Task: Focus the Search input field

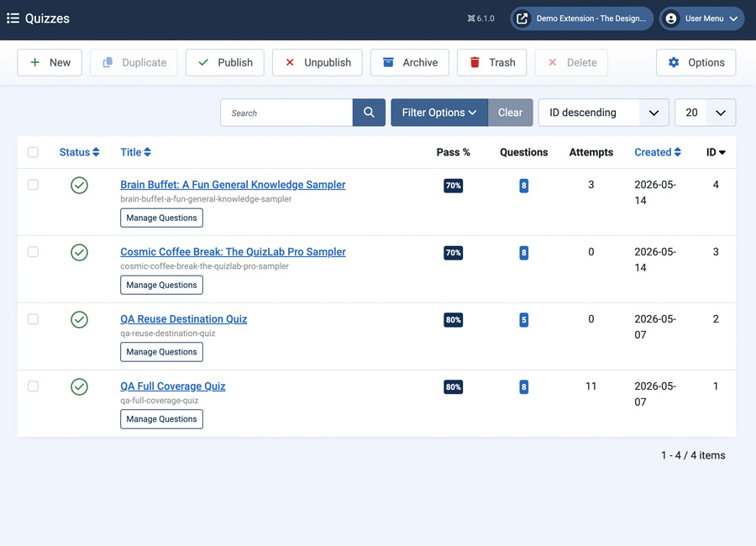Action: [x=286, y=113]
